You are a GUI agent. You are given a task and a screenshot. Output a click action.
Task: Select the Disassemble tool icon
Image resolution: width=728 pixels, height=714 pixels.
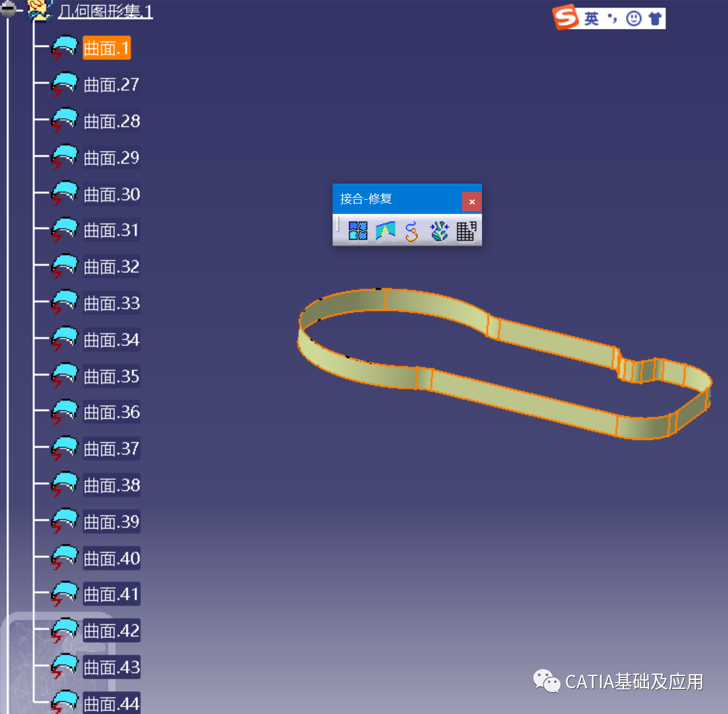pyautogui.click(x=467, y=231)
